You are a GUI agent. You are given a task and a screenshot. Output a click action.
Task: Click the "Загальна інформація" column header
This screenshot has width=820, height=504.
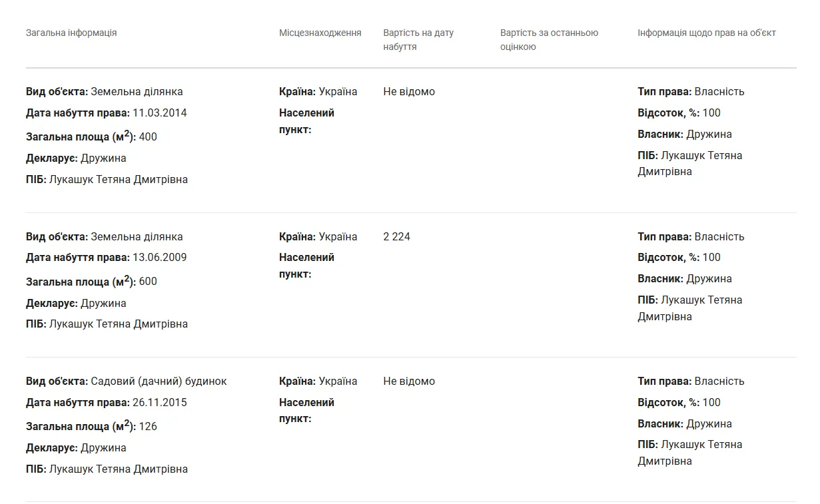click(x=71, y=33)
